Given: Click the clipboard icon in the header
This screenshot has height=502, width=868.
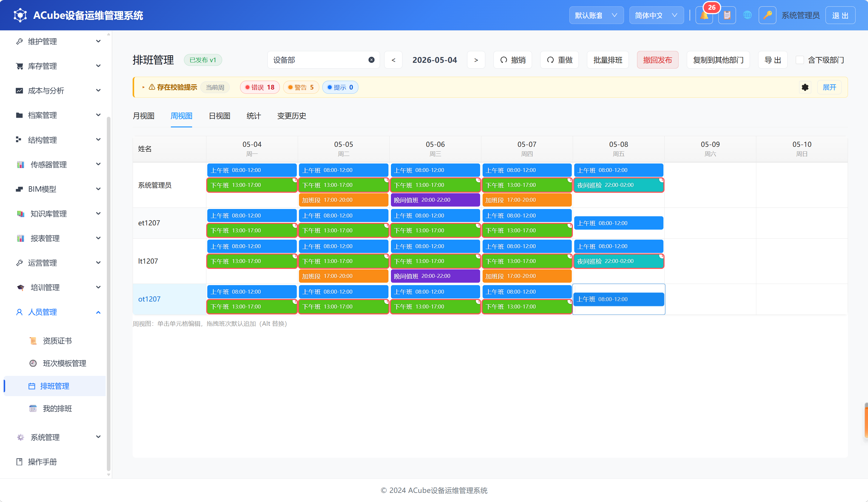Looking at the screenshot, I should pyautogui.click(x=727, y=15).
